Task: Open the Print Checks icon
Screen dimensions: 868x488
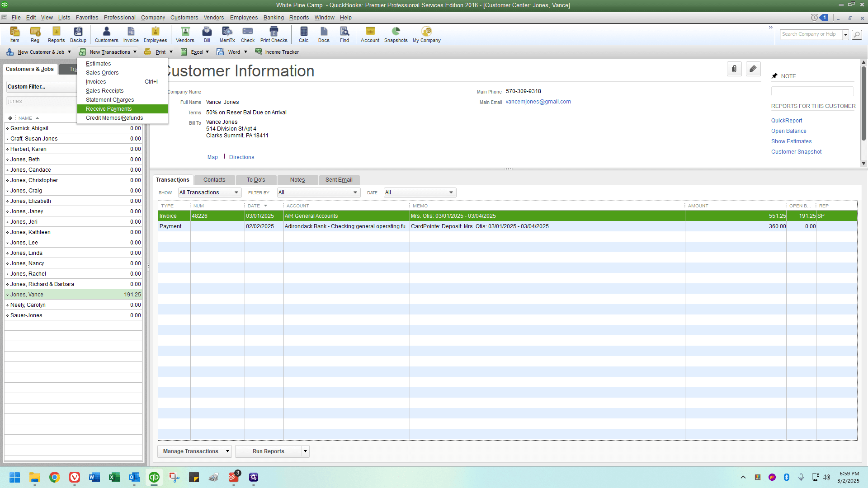Action: [274, 34]
